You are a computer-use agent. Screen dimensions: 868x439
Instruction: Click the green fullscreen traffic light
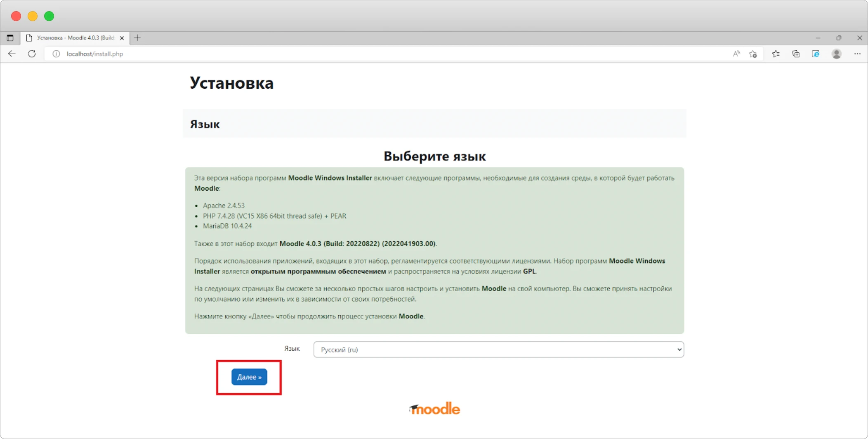click(49, 17)
